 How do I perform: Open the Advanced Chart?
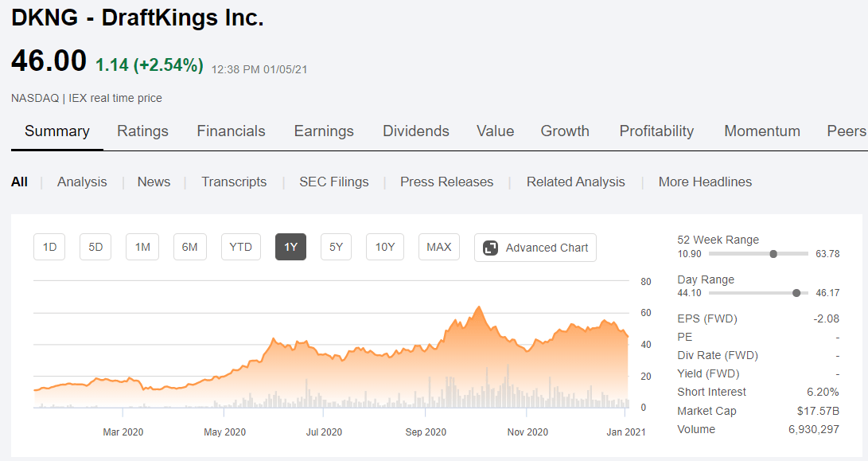pyautogui.click(x=535, y=248)
